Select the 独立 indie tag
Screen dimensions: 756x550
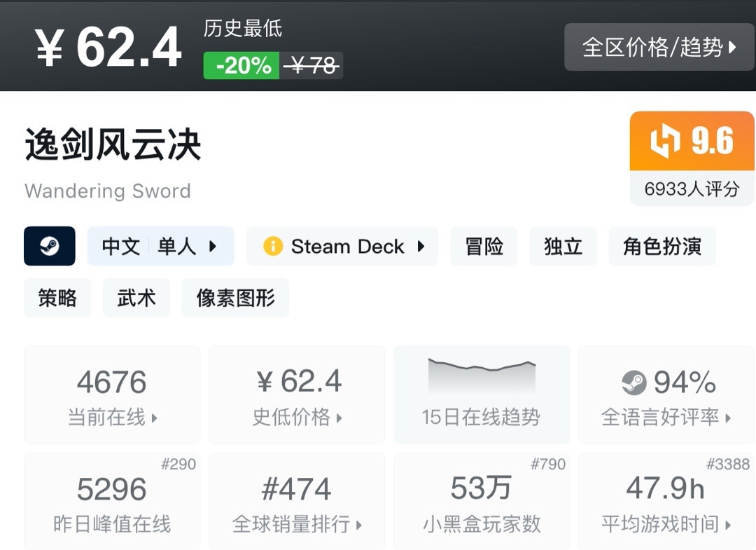[x=563, y=247]
